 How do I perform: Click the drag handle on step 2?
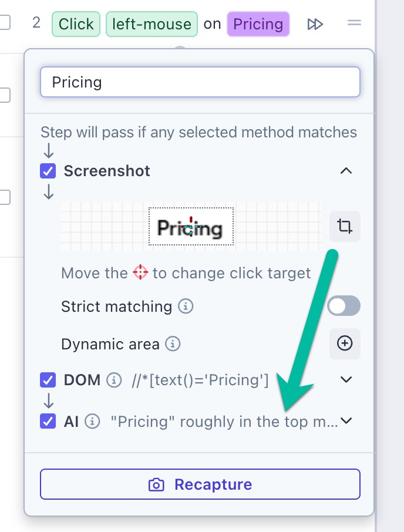354,23
